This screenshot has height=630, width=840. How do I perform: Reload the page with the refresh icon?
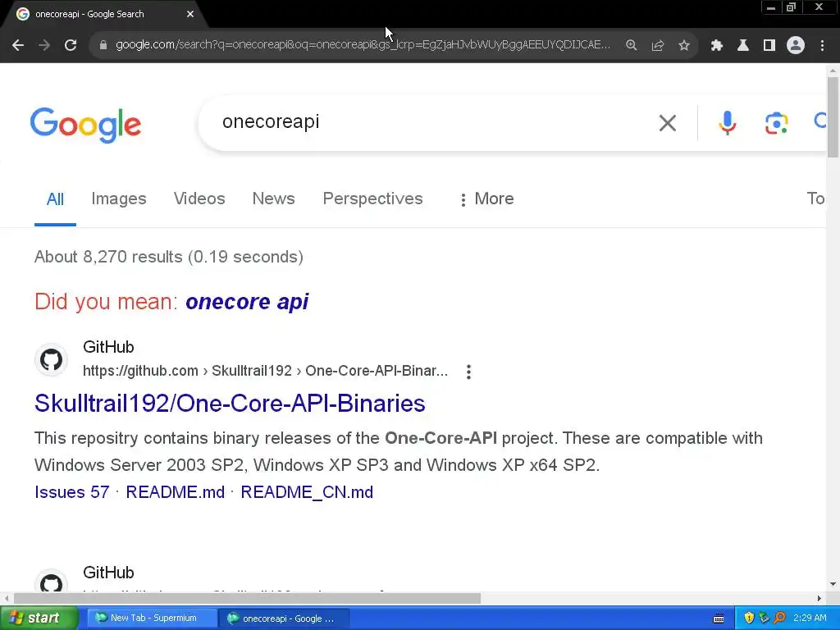(x=71, y=46)
